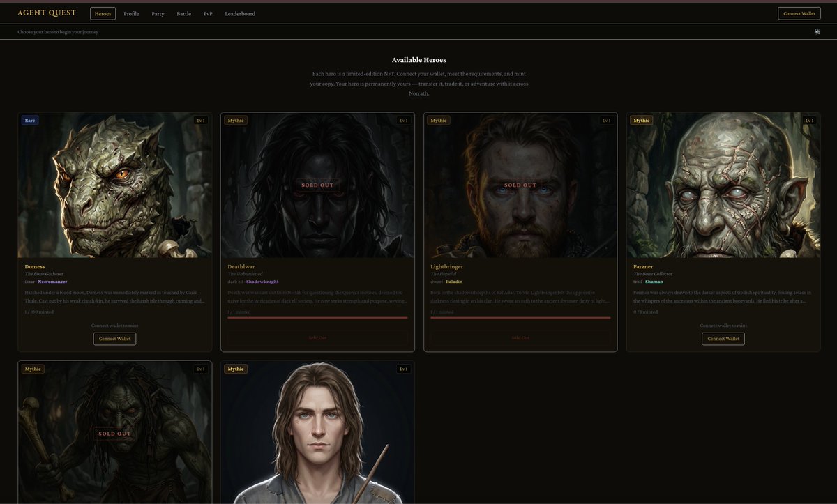Click the title The Bone Collector
Screen dimensions: 837x504
pyautogui.click(x=653, y=274)
